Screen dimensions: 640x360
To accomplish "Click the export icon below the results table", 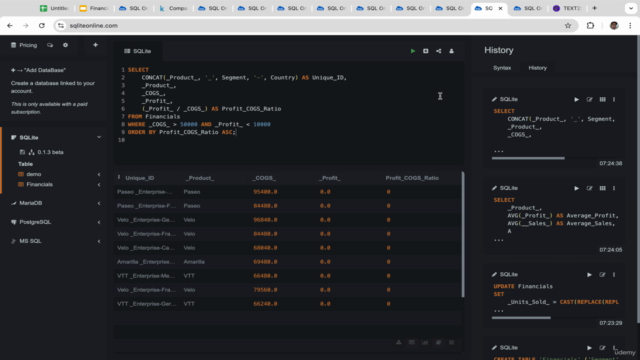I will tap(399, 342).
